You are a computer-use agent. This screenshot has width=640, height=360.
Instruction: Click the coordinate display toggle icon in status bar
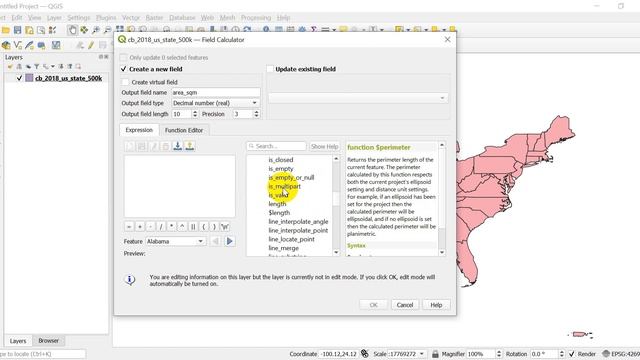pos(364,354)
